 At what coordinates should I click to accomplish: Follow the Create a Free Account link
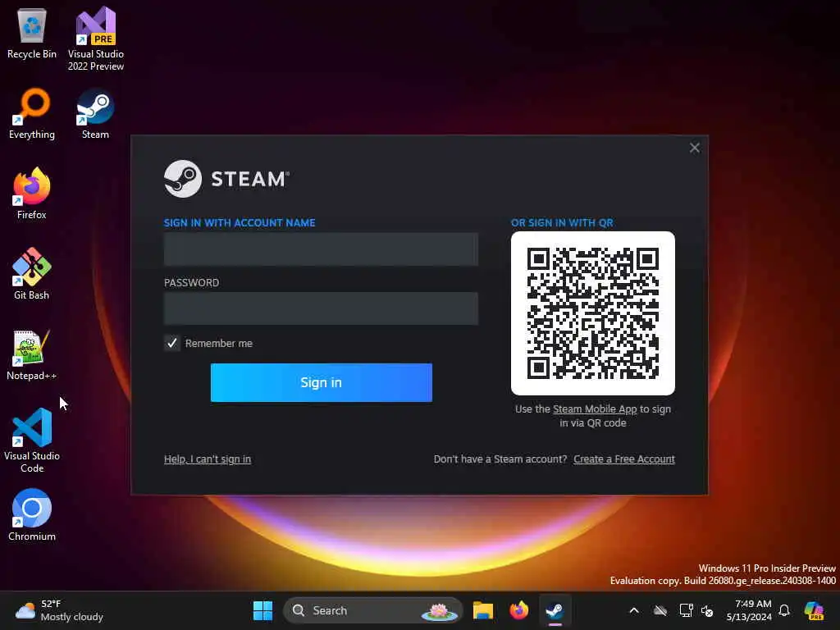point(624,459)
